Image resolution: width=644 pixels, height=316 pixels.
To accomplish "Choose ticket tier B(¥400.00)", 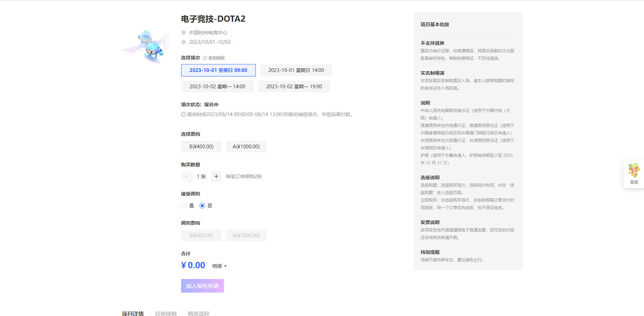I will (x=201, y=146).
